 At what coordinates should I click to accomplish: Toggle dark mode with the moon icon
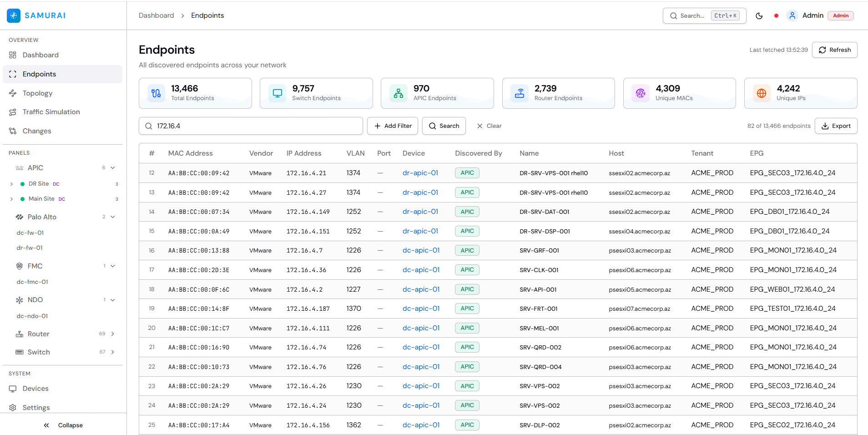[759, 16]
